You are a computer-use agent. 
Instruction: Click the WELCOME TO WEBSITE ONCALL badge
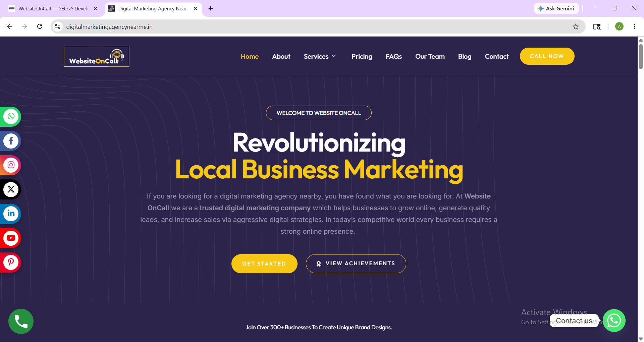319,113
